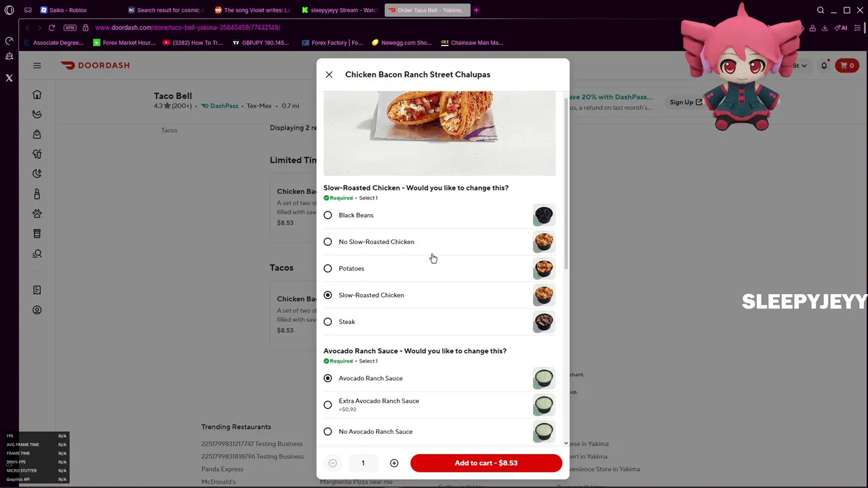Click the account profile sidebar icon
This screenshot has height=488, width=868.
coord(37,310)
